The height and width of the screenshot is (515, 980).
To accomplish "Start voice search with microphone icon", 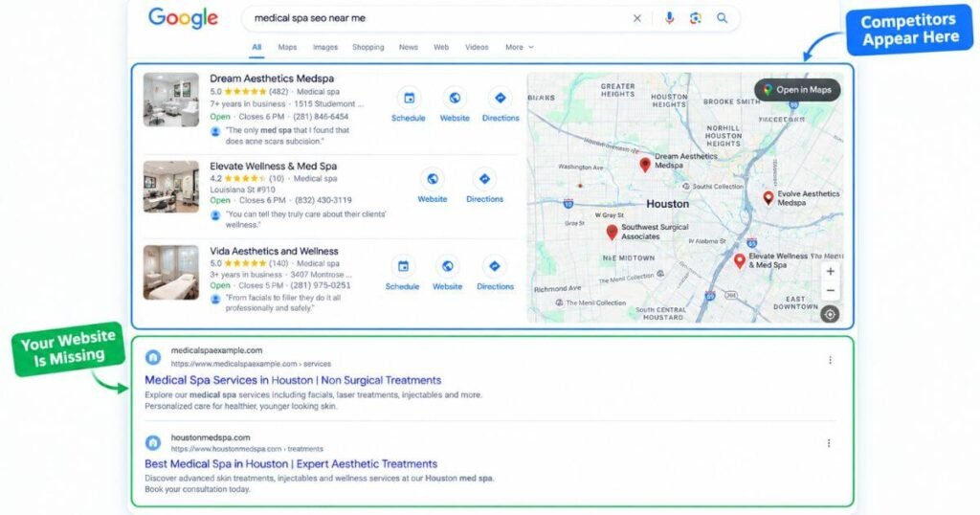I will coord(669,18).
